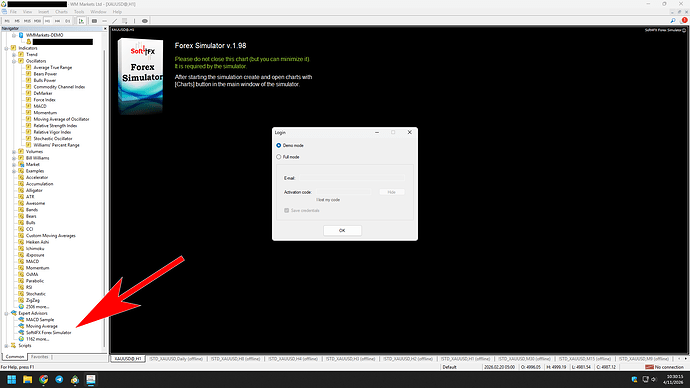Select the H1 timeframe toolbar button
Screen dimensions: 690x388
pos(48,21)
